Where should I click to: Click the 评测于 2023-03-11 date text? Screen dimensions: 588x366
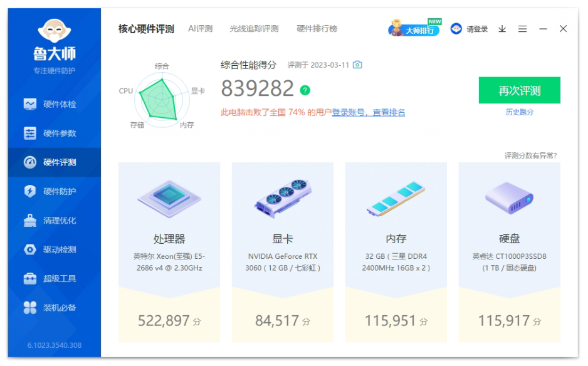click(x=318, y=65)
